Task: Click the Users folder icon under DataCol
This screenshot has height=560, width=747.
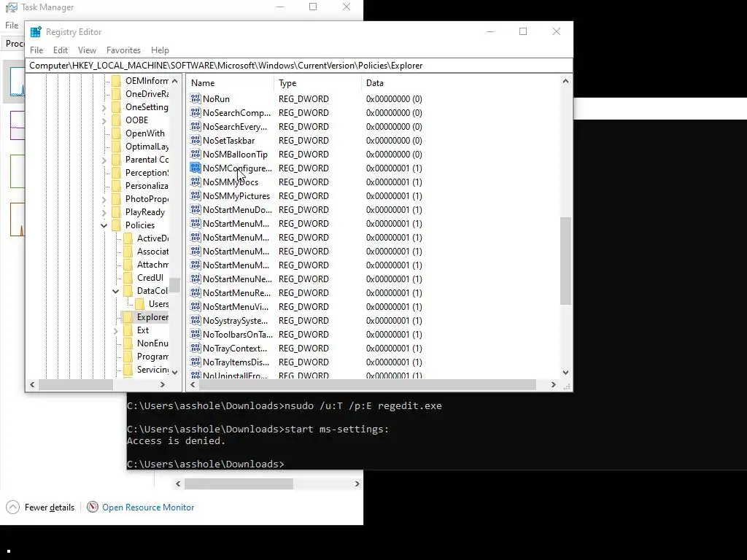Action: coord(139,304)
